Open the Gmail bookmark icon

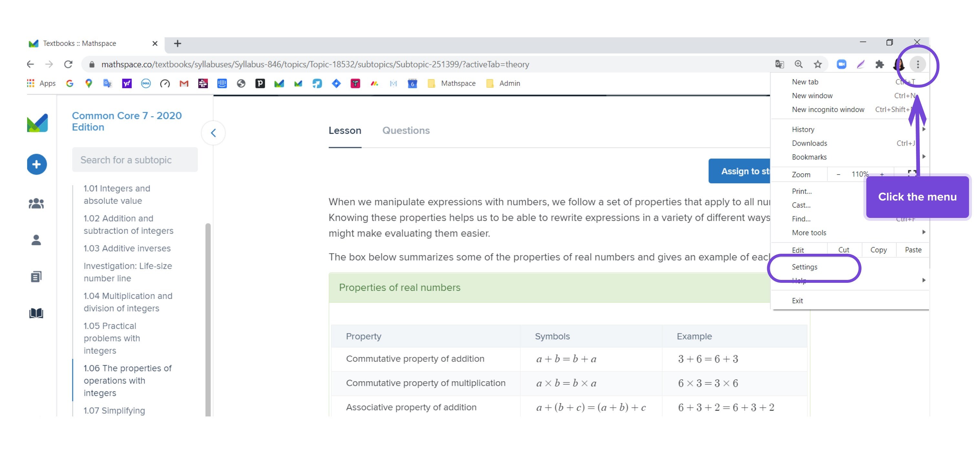click(x=184, y=83)
